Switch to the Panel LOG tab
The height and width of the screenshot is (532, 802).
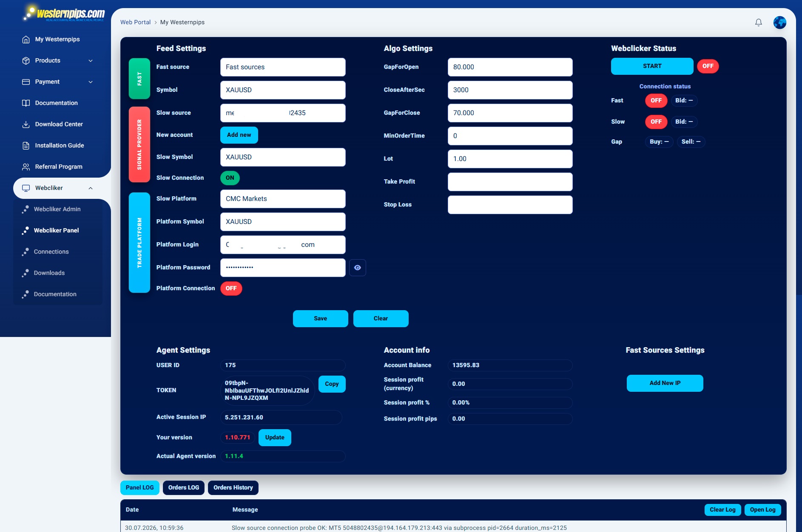(140, 487)
